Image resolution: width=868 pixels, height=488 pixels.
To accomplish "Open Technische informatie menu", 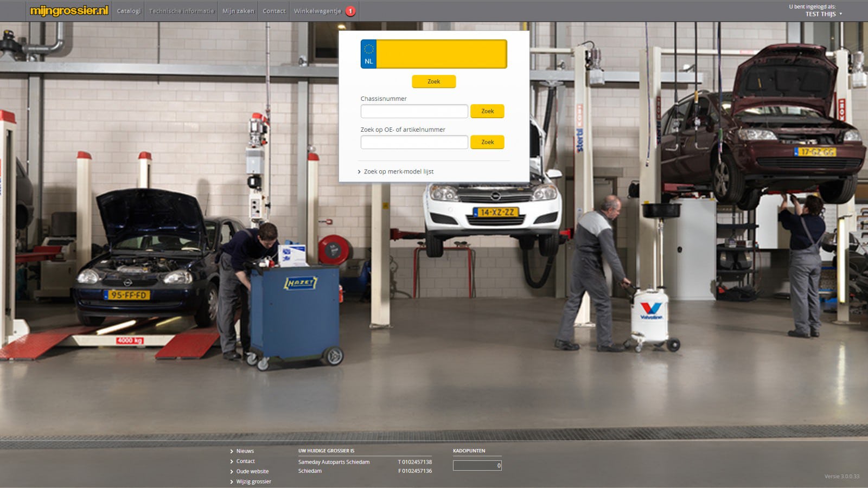I will click(x=181, y=11).
